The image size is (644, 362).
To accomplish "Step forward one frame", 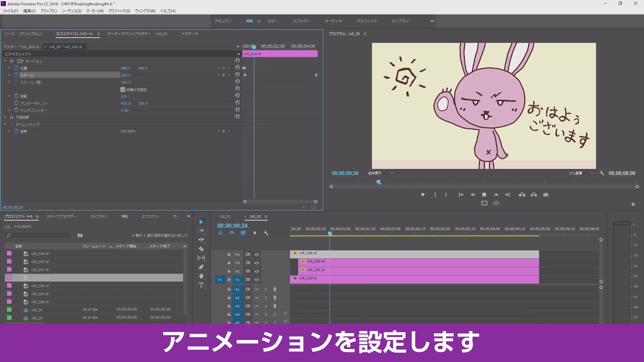I will click(496, 195).
